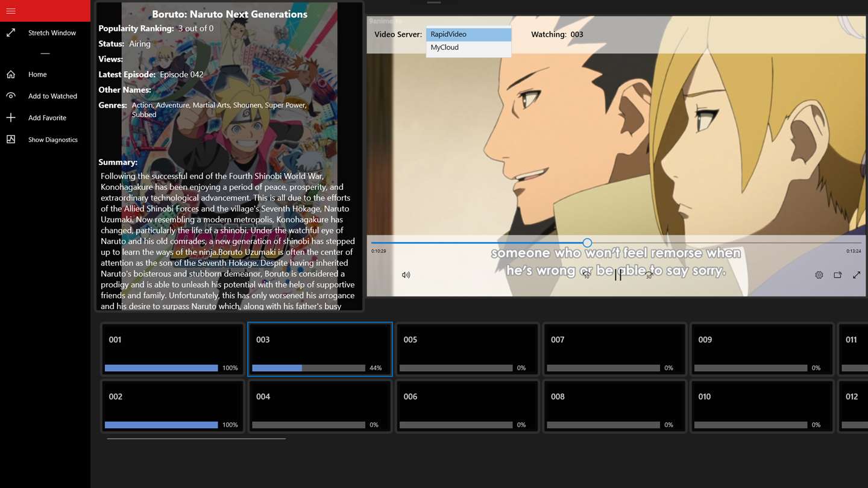
Task: Go to the Home menu item
Action: [x=37, y=74]
